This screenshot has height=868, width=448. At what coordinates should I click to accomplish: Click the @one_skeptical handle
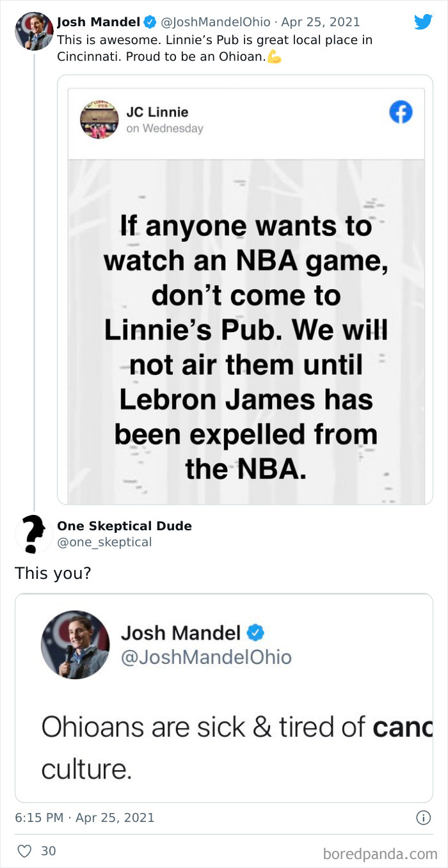pos(104,542)
